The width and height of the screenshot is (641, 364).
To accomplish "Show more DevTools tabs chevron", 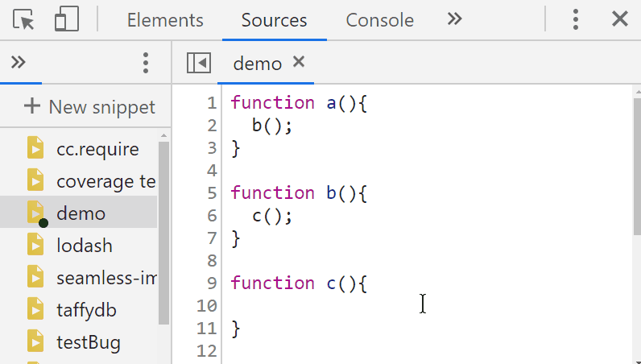I will (455, 19).
